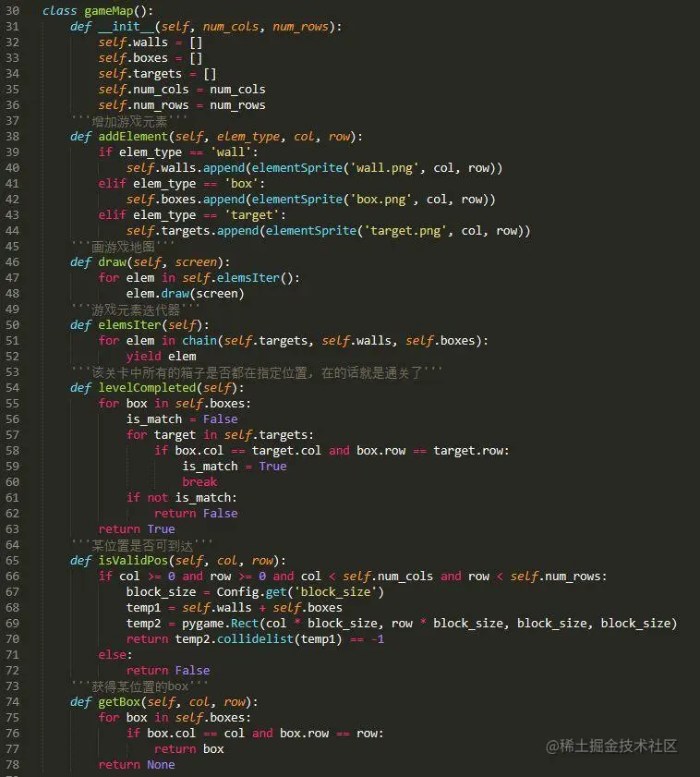
Task: Click 'is_match = False' on line 56
Action: coord(182,419)
